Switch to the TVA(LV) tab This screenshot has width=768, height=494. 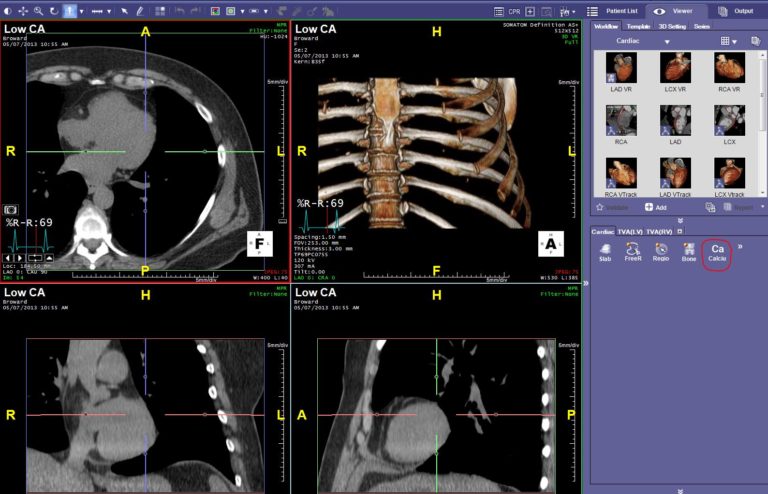pyautogui.click(x=630, y=232)
